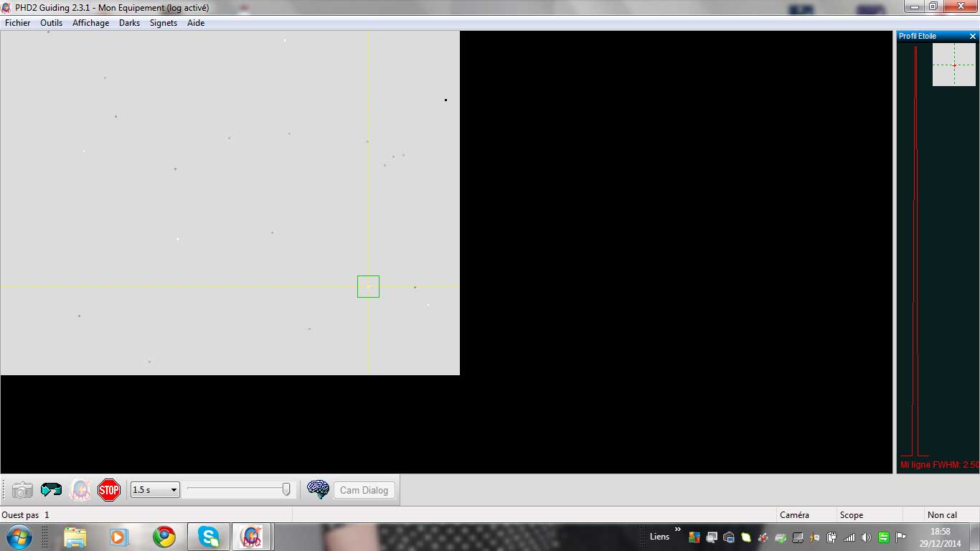The image size is (980, 551).
Task: Open Google Chrome from the taskbar
Action: (x=164, y=537)
